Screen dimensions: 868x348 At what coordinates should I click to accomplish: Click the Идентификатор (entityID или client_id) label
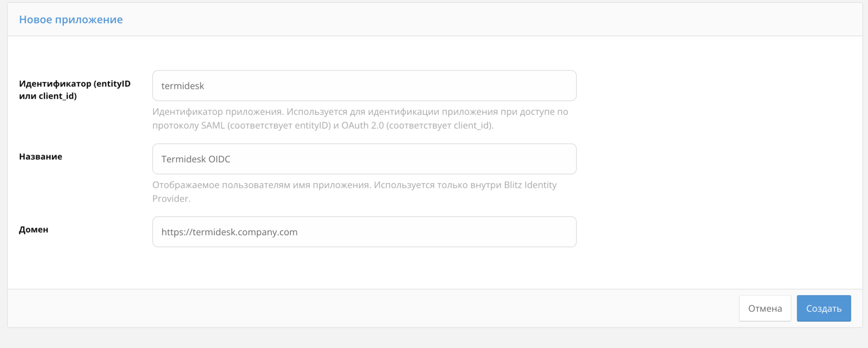click(75, 89)
